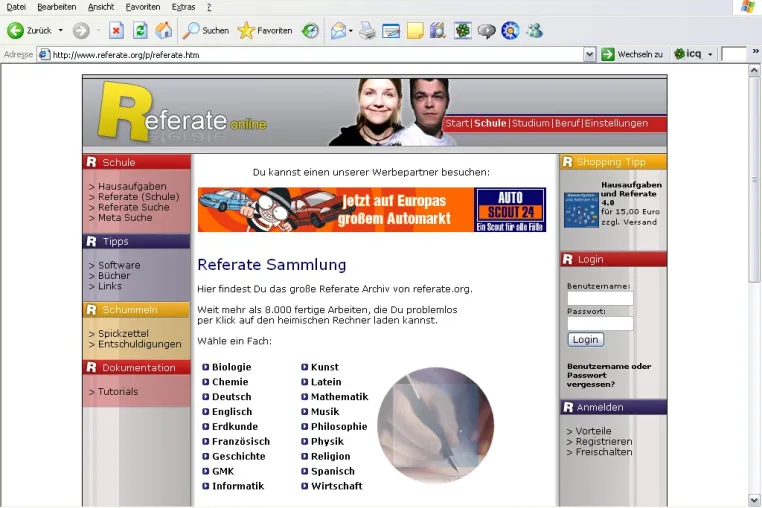
Task: Click the Research books toolbar icon
Action: point(438,31)
